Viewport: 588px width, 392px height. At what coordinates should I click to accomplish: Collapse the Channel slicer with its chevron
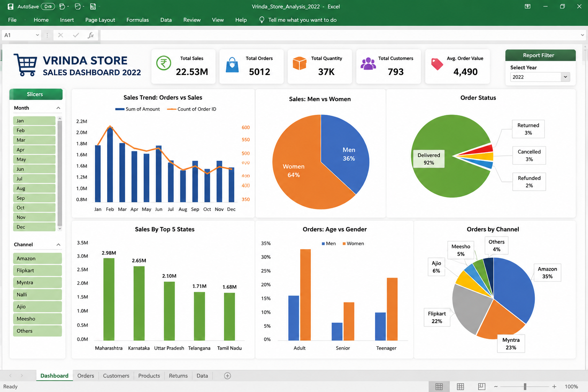58,245
